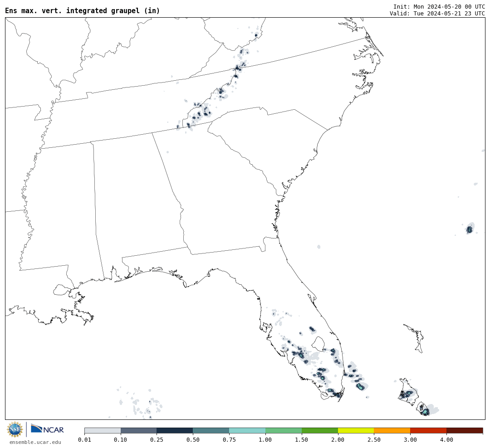Click the 'Valid: Tue 2024-05-21 23 UTC' text
Viewport: 490px width, 448px height.
pyautogui.click(x=437, y=14)
